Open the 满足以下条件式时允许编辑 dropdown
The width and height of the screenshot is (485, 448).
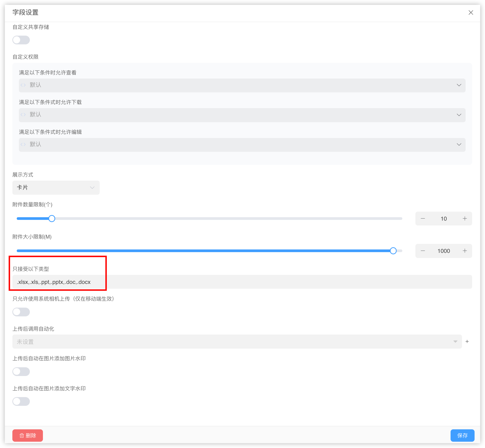pyautogui.click(x=242, y=145)
